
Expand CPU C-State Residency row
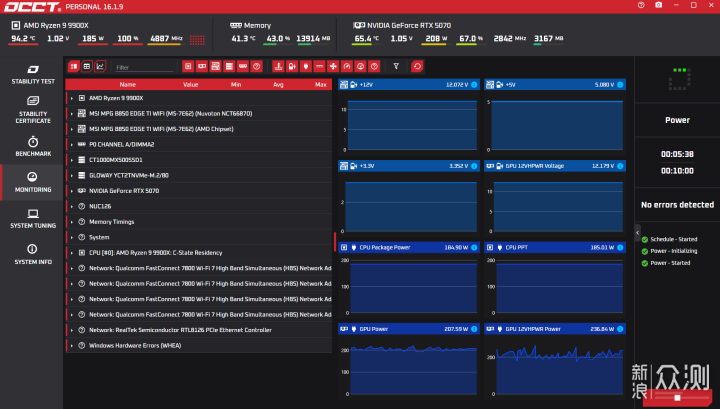pos(72,253)
